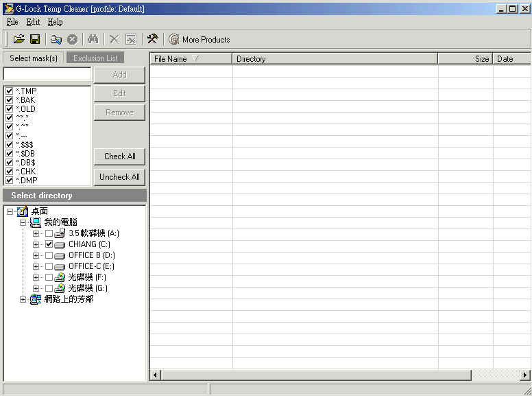Sort by the Directory column header
This screenshot has width=532, height=396.
coord(335,59)
